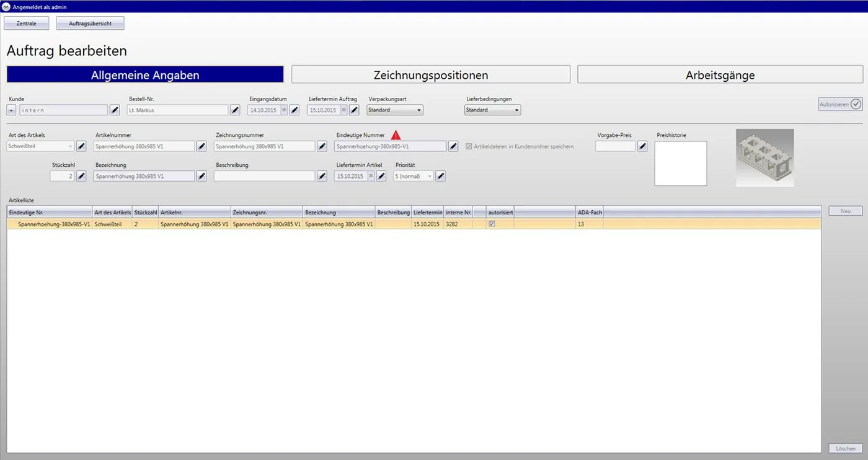Click into the Beschreibung input field
This screenshot has height=460, width=868.
[265, 176]
